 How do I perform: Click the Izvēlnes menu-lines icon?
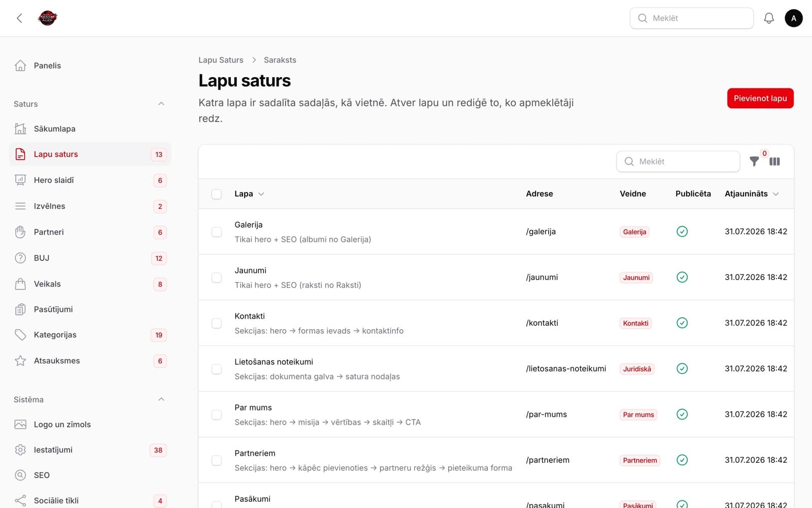[x=20, y=206]
